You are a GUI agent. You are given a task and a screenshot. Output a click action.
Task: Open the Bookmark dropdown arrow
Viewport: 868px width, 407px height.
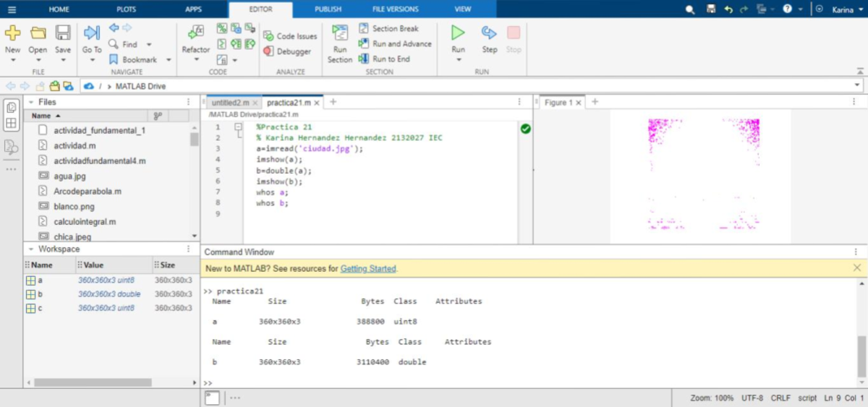[169, 60]
